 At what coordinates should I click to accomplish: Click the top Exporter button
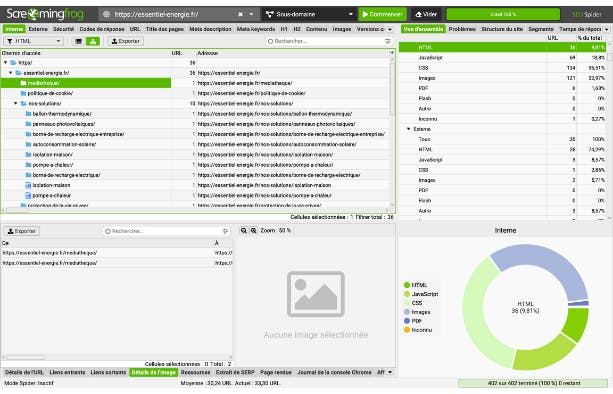click(x=125, y=41)
